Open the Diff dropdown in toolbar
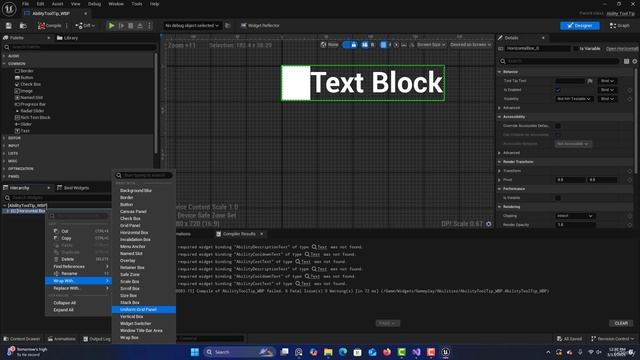 pos(85,26)
